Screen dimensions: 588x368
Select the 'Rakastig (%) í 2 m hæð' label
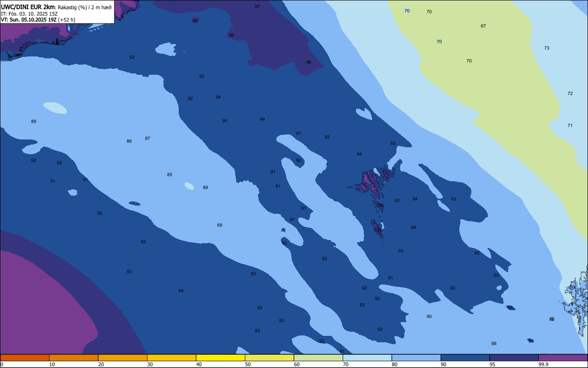point(85,7)
